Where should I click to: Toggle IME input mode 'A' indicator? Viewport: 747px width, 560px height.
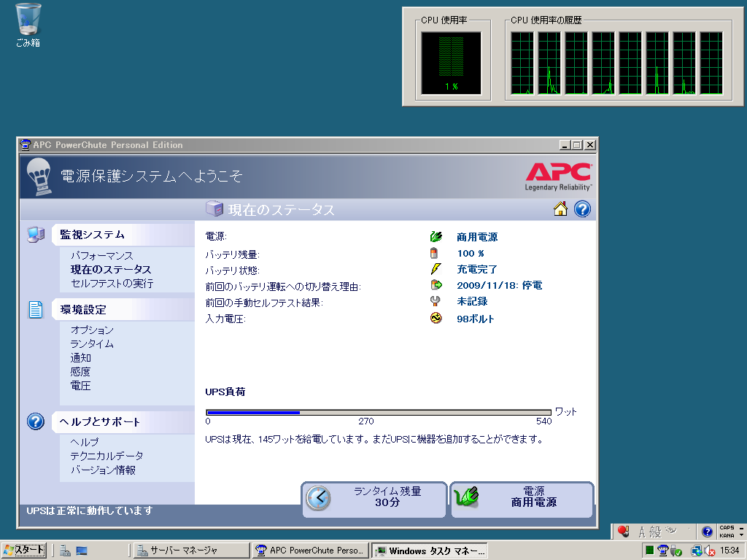642,532
